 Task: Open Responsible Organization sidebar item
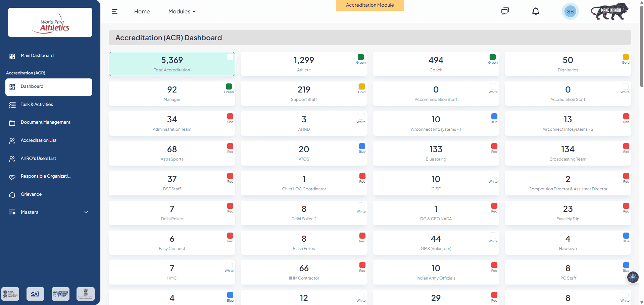click(x=45, y=176)
